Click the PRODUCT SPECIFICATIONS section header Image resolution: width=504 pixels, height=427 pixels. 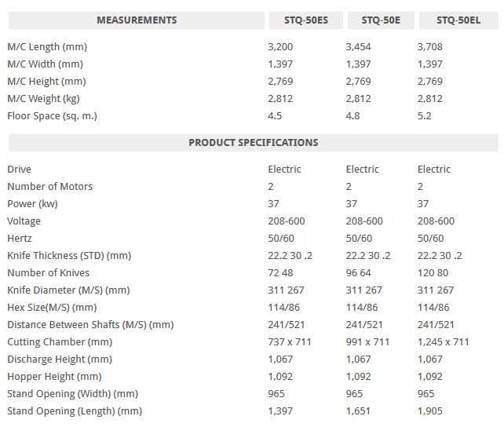253,143
